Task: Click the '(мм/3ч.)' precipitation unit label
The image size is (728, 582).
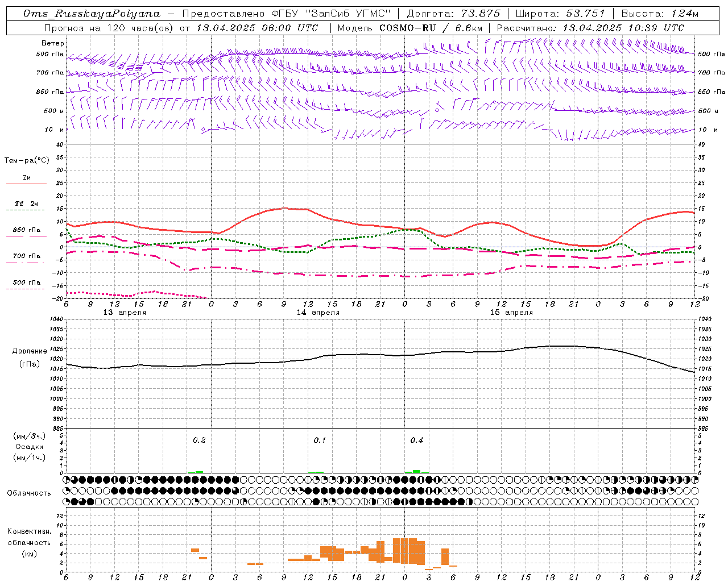Action: (29, 436)
